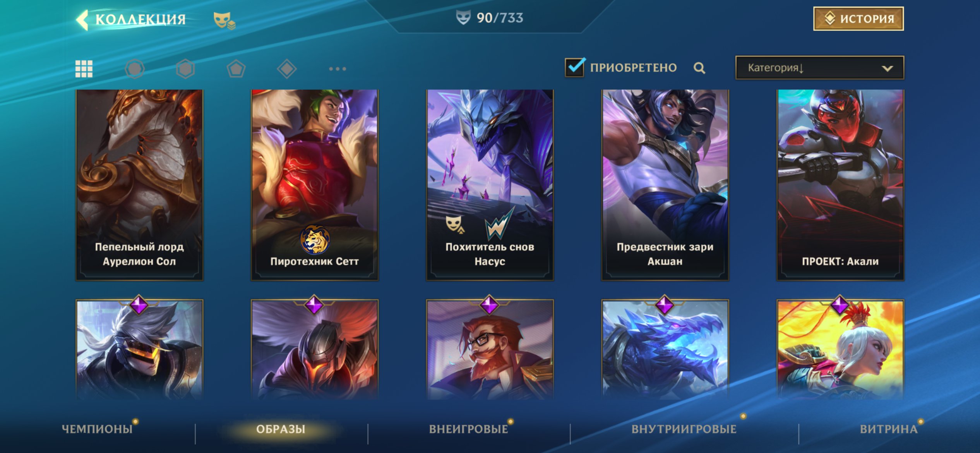The image size is (980, 453).
Task: Open the search magnifier icon
Action: pyautogui.click(x=699, y=68)
